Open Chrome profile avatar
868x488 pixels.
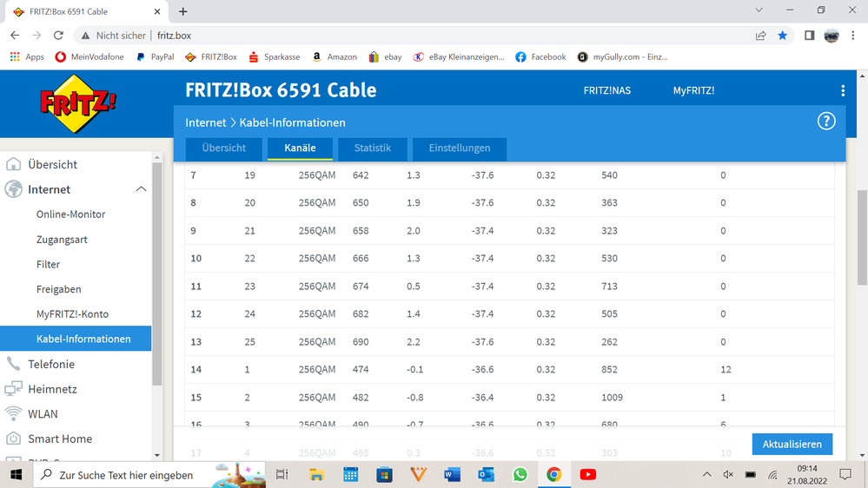[832, 36]
